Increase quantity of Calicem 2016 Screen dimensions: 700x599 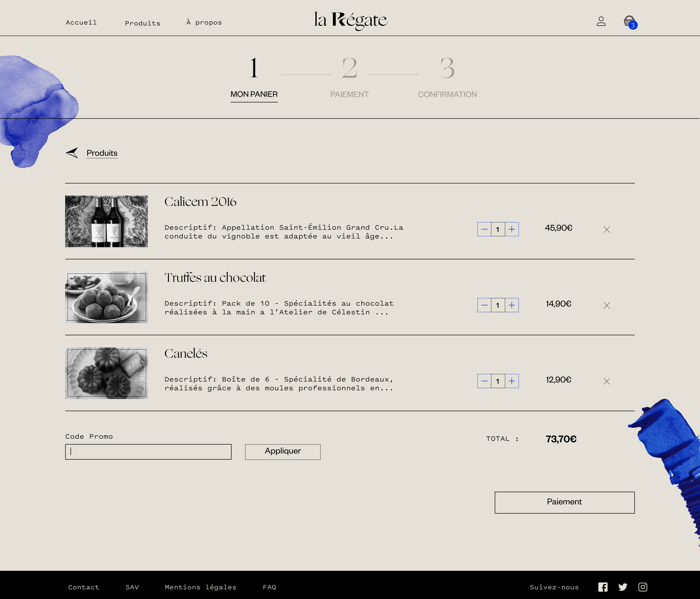tap(512, 229)
